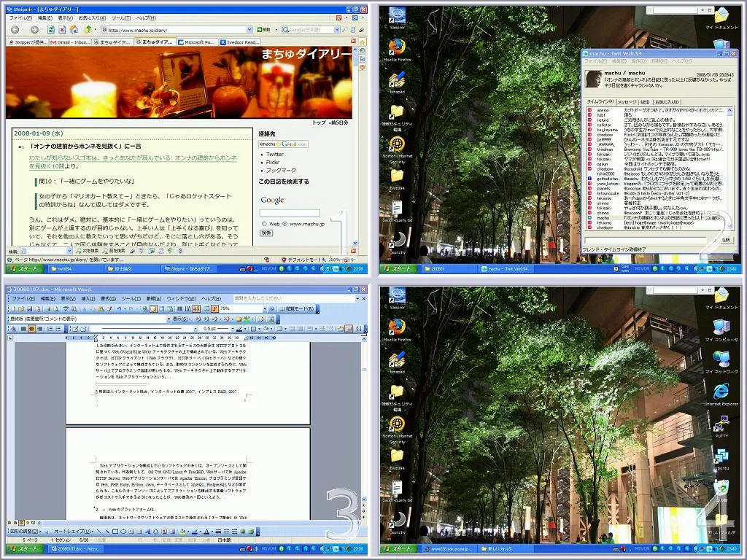Viewport: 747px width, 560px height.
Task: Switch to the メッセージ tab in Twit
Action: (627, 101)
